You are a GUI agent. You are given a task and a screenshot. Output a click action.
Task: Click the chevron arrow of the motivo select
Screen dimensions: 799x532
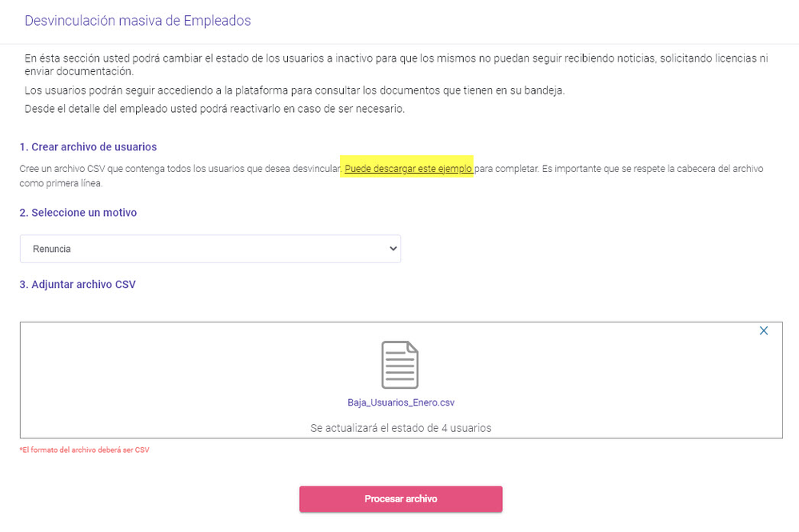tap(393, 249)
